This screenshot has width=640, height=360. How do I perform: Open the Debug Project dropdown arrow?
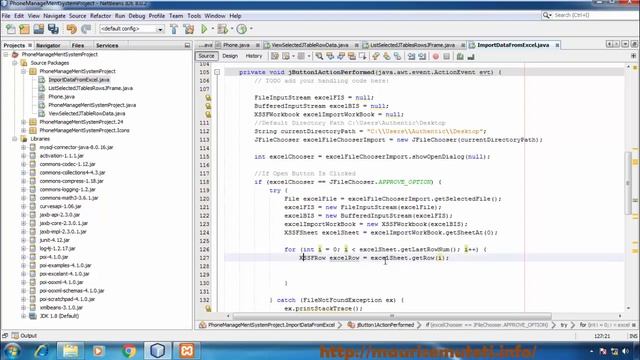click(231, 29)
